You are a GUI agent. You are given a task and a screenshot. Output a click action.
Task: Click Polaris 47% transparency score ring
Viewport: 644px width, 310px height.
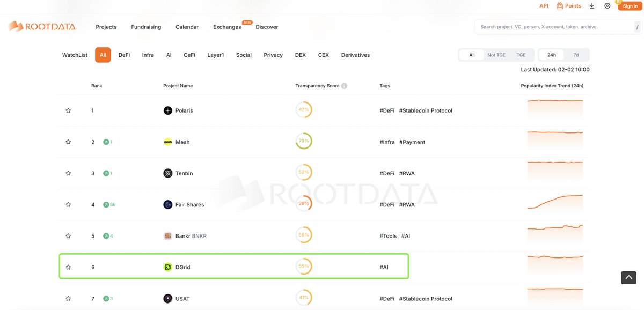pos(304,109)
